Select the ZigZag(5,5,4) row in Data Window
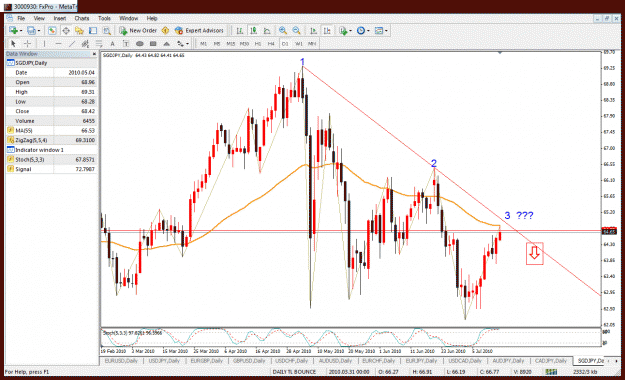This screenshot has height=380, width=625. tap(51, 140)
